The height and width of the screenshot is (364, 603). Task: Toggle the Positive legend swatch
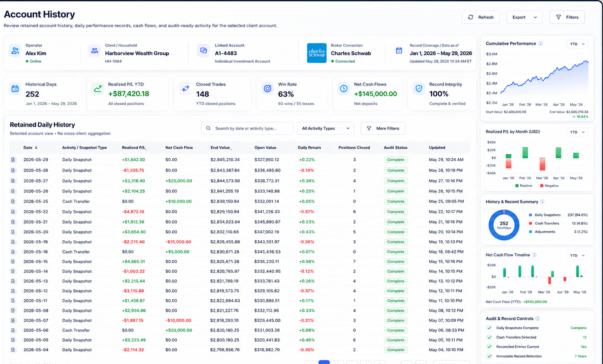click(517, 186)
